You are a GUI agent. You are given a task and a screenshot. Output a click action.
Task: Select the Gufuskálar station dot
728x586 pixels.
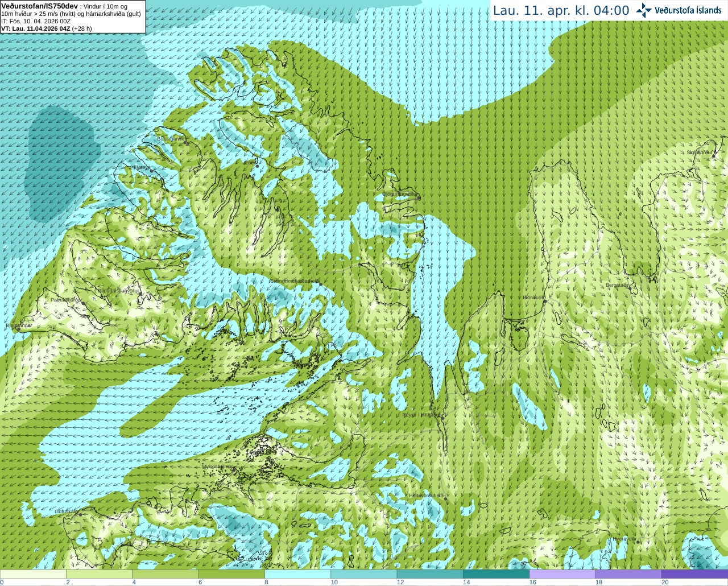[x=80, y=514]
